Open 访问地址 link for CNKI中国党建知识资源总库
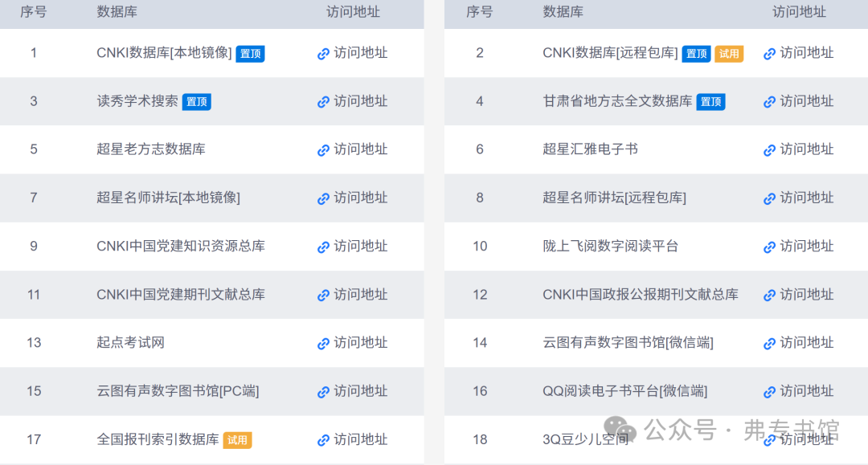Viewport: 868px width, 465px height. click(x=360, y=246)
